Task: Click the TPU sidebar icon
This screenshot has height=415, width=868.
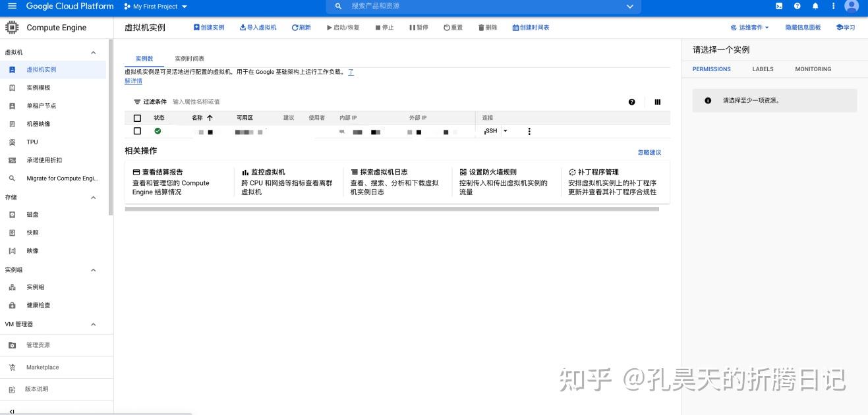Action: 12,142
